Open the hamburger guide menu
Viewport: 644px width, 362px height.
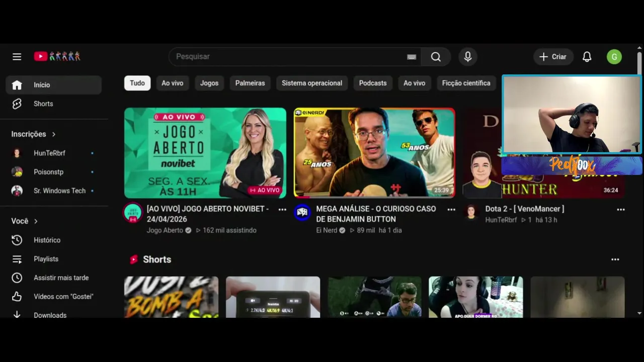pyautogui.click(x=17, y=57)
